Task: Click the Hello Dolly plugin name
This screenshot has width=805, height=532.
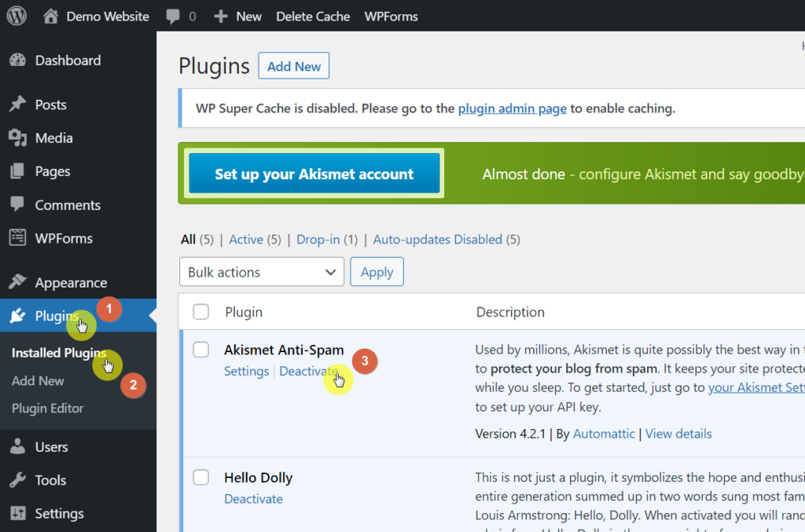Action: coord(258,478)
